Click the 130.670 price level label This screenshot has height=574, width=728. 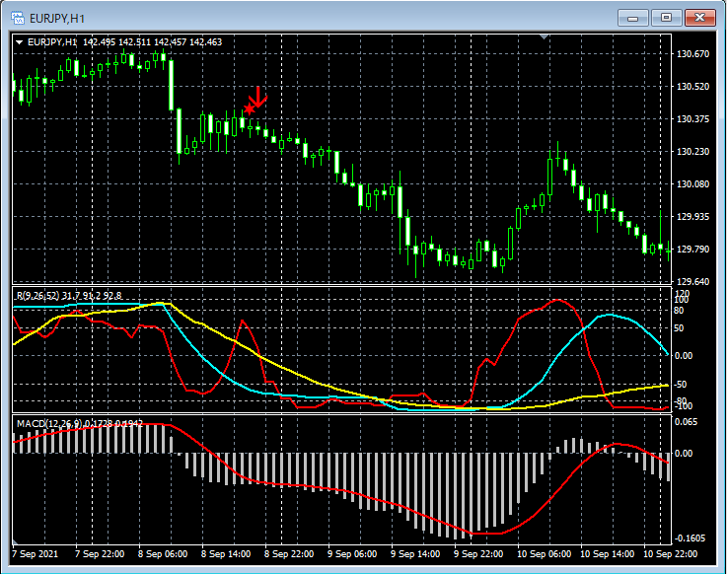click(x=692, y=54)
